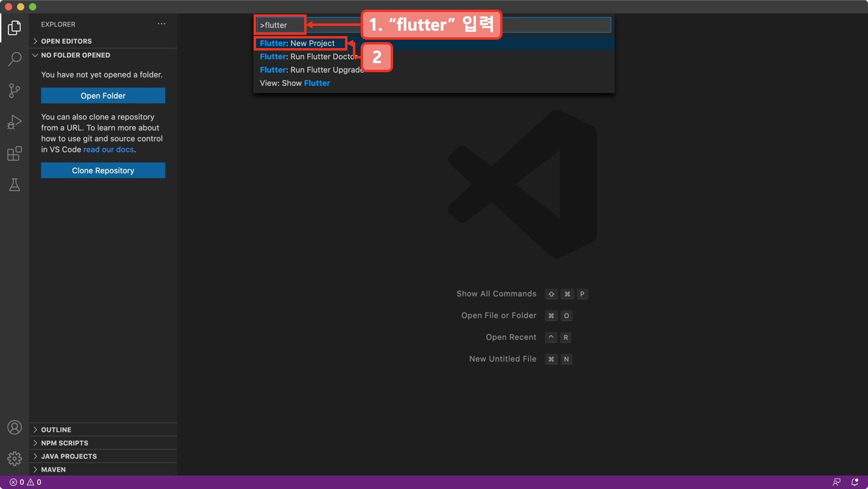Click the EXPLORER panel title
Image resolution: width=868 pixels, height=489 pixels.
pos(58,24)
